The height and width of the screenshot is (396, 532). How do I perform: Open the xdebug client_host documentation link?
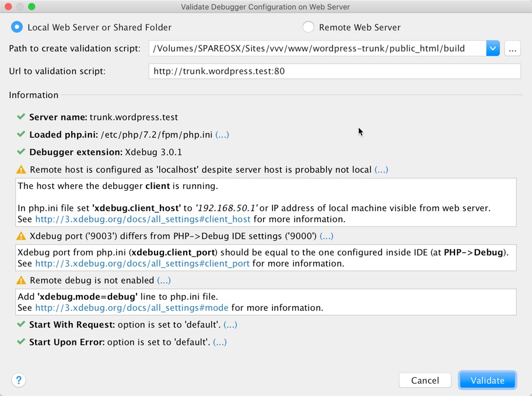[x=143, y=219]
